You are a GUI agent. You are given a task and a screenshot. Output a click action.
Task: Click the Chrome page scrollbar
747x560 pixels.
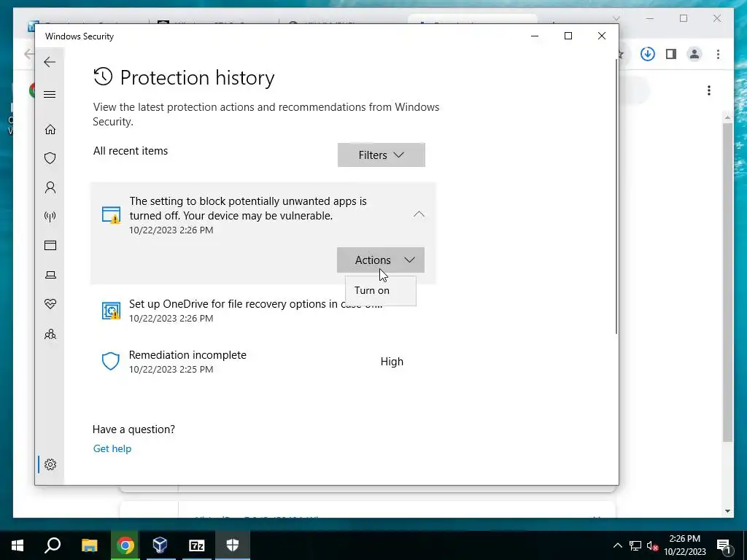pos(727,283)
